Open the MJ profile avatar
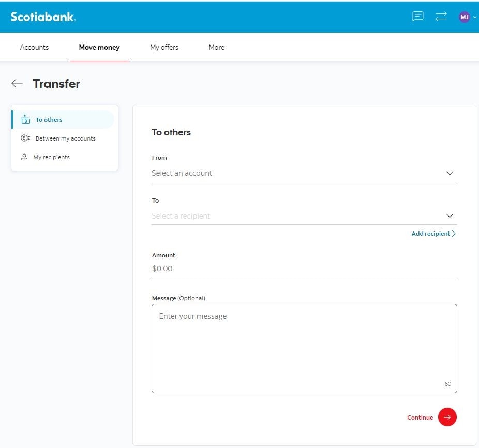Screen dimensions: 479x448 coord(464,17)
